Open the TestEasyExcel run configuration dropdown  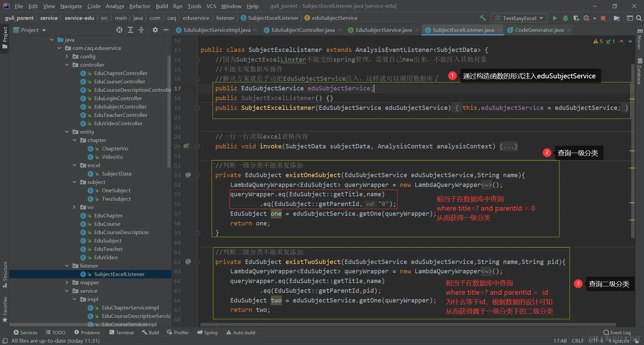tap(519, 18)
